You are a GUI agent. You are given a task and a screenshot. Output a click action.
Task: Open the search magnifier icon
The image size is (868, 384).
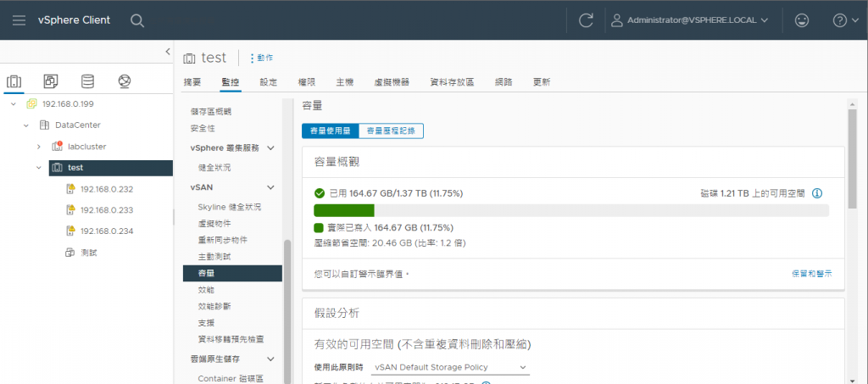pos(137,20)
